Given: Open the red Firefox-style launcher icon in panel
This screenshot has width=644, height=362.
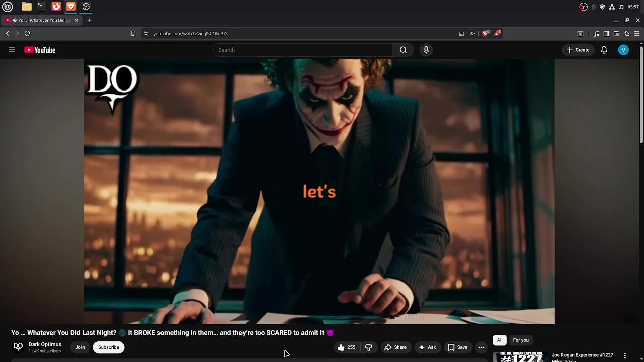Looking at the screenshot, I should tap(56, 7).
